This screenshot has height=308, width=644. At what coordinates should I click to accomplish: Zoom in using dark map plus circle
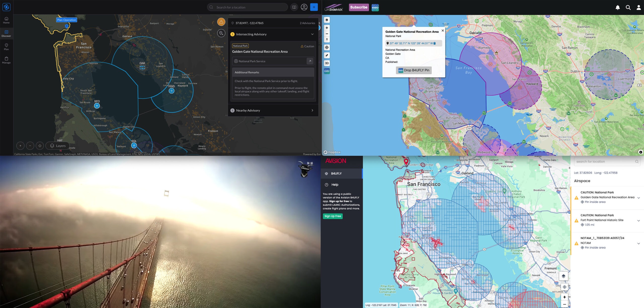tap(20, 146)
